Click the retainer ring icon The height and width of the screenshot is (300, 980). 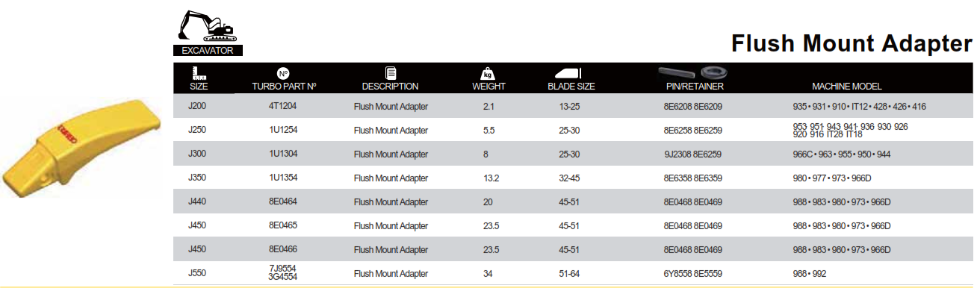point(714,73)
